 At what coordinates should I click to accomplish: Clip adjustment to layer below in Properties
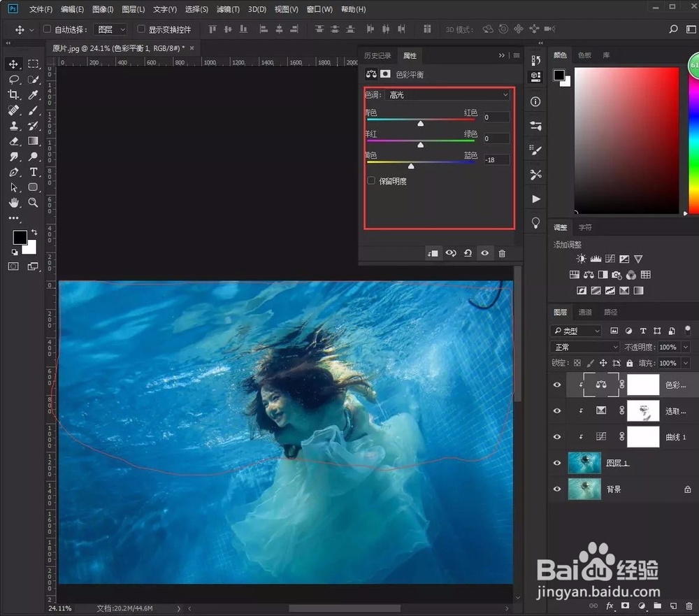point(433,253)
